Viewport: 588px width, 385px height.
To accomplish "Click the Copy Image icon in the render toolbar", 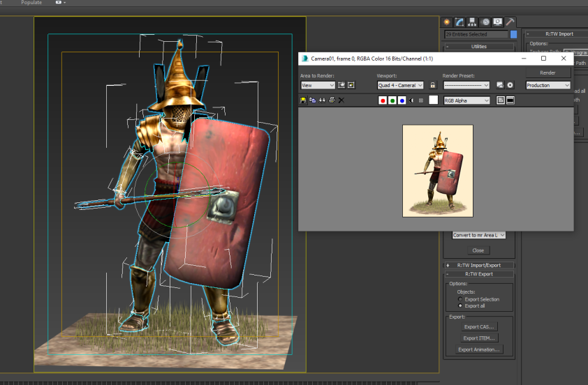I will (313, 100).
